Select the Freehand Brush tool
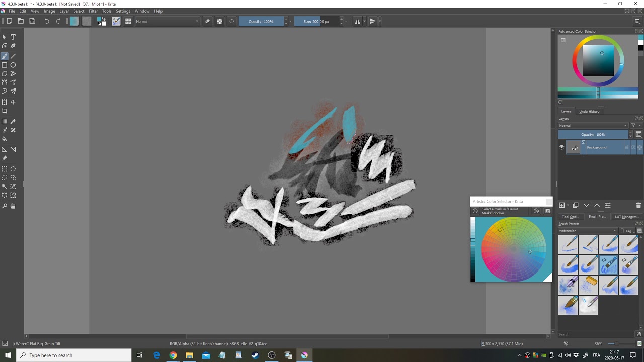Viewport: 644px width, 362px height. (5, 56)
